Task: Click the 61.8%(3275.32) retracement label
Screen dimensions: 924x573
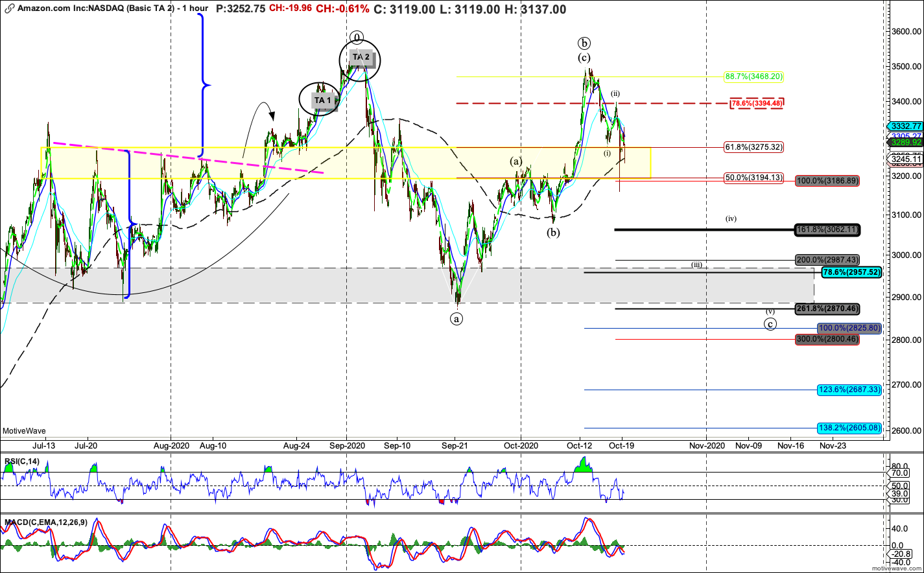Action: coord(754,147)
